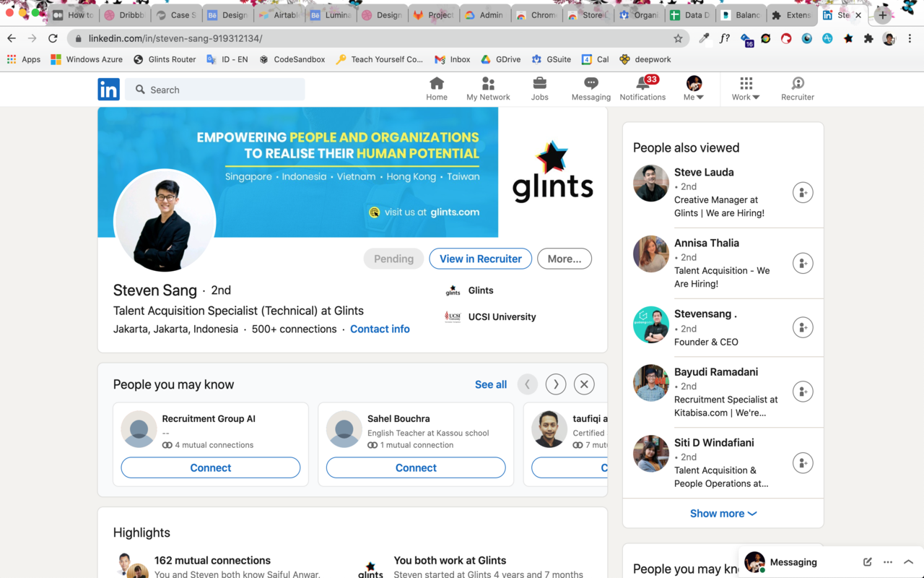View Notifications with the bell icon
Screen dimensions: 924x578
pos(642,87)
